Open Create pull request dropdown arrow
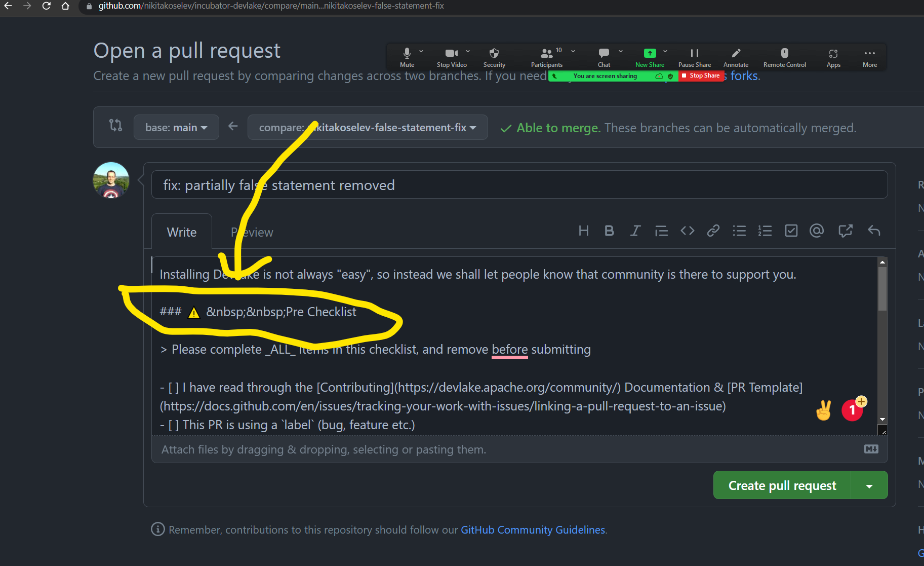Image resolution: width=924 pixels, height=566 pixels. pos(869,485)
